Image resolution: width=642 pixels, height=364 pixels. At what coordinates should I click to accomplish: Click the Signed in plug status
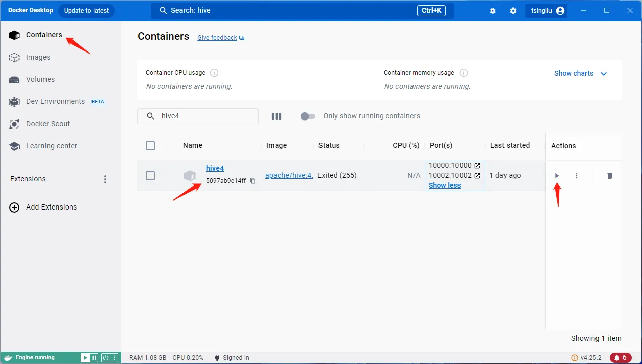[232, 358]
